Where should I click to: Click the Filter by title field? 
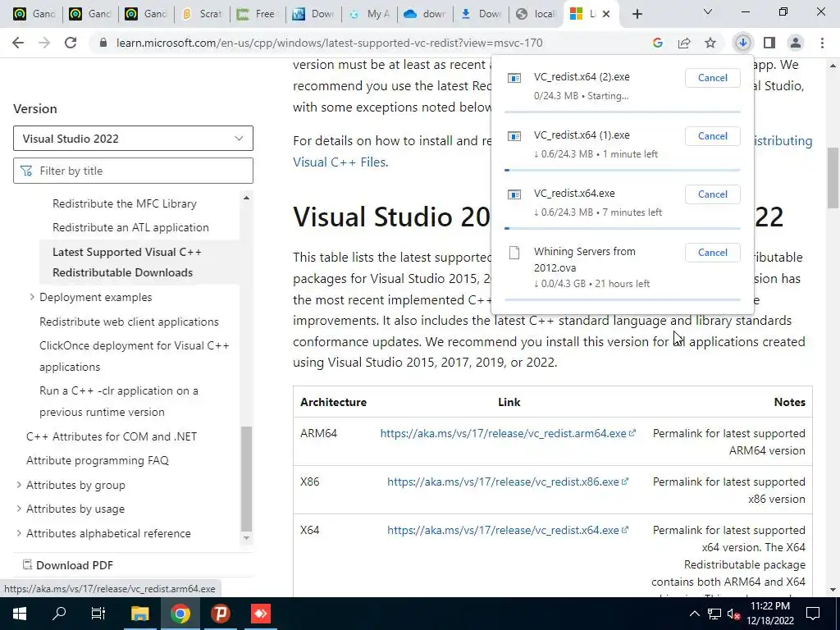(x=133, y=171)
